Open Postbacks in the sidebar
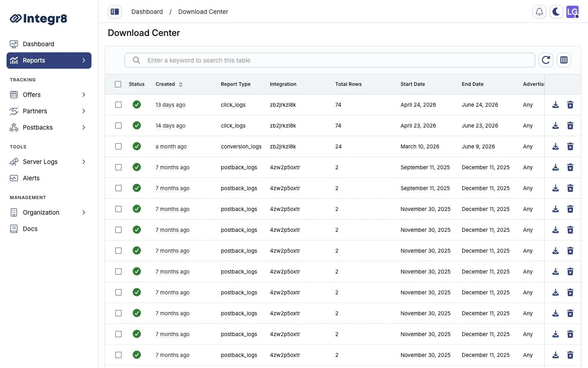 49,127
